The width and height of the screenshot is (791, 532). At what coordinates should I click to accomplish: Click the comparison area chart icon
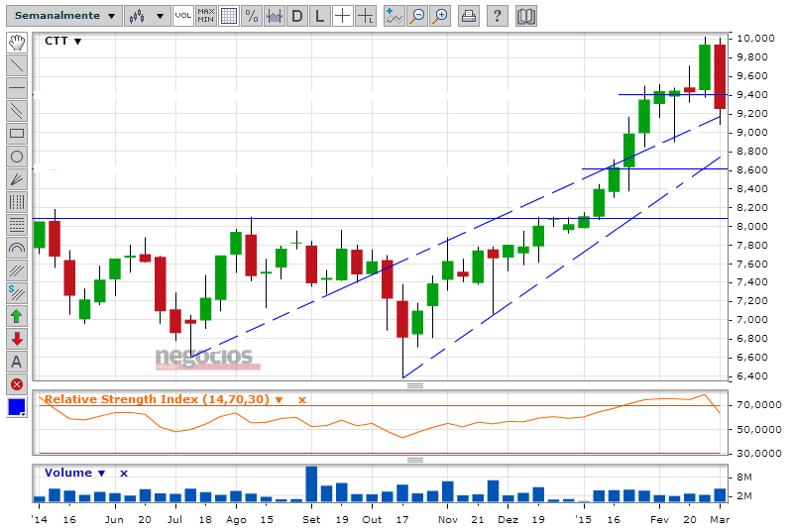(x=274, y=16)
